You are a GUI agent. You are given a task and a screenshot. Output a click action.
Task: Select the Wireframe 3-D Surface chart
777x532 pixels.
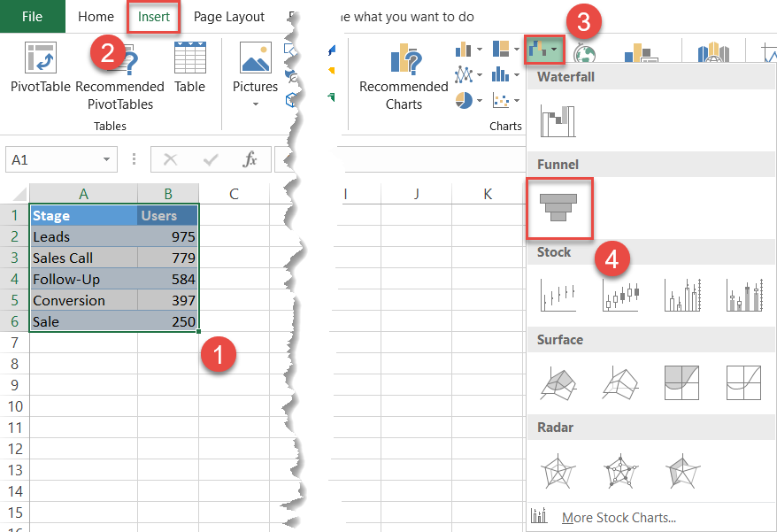[620, 382]
